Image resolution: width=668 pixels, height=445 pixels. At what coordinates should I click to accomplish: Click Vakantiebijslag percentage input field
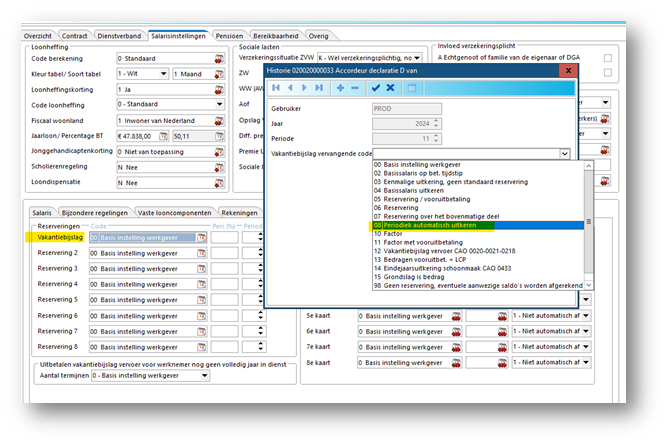click(x=225, y=238)
